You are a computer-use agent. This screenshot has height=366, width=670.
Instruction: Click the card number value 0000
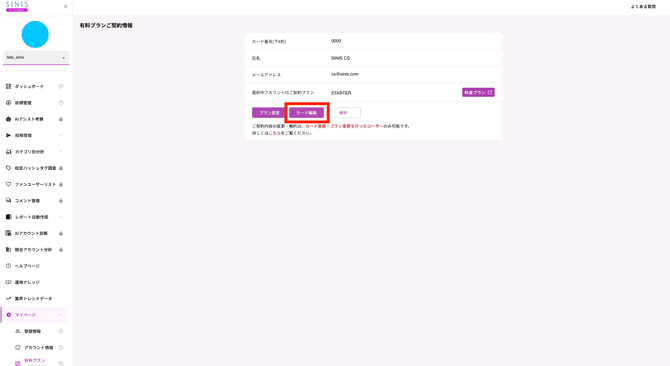click(x=336, y=41)
